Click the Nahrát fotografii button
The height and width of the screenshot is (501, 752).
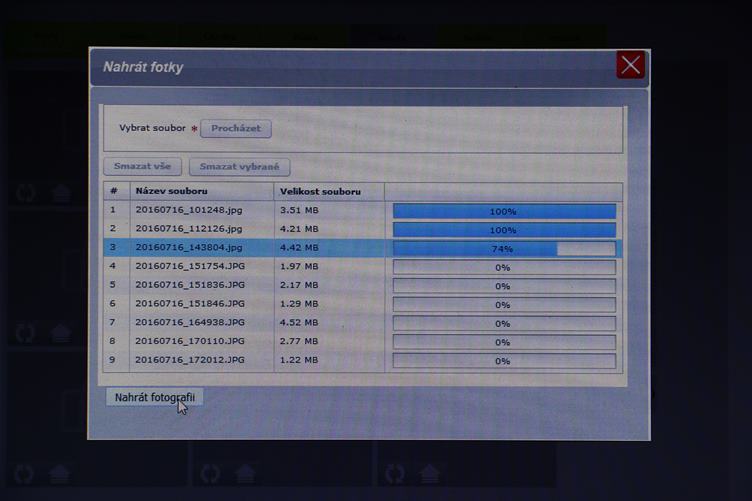(154, 397)
